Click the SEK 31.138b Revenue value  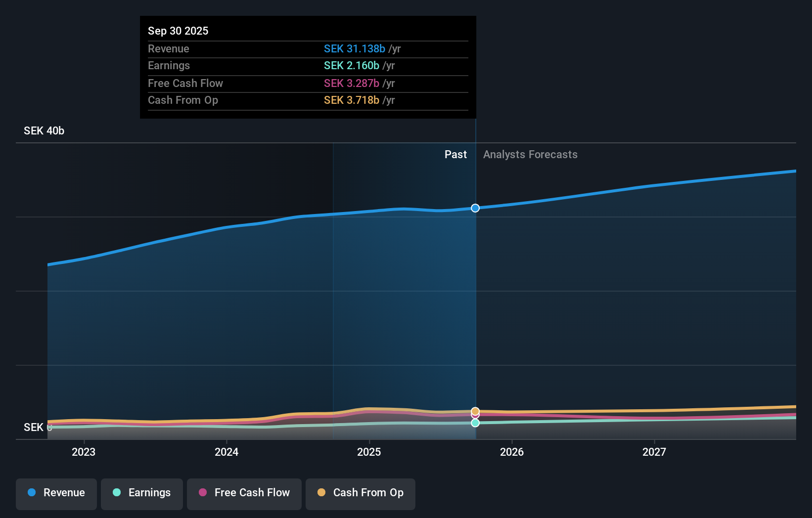tap(354, 48)
